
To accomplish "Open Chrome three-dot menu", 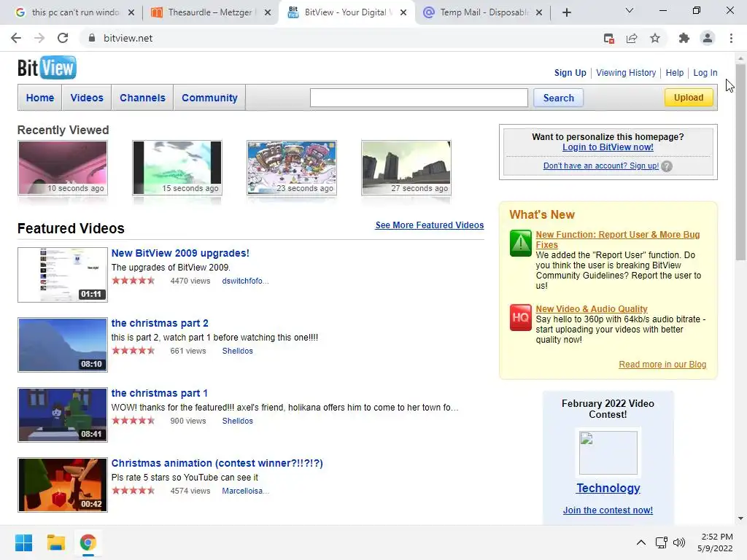I will click(731, 38).
